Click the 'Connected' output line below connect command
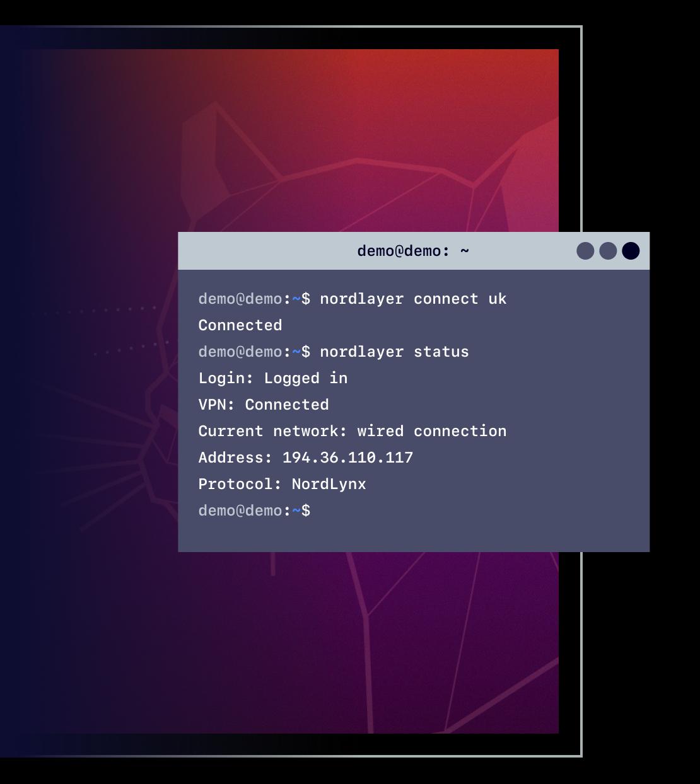700x784 pixels. (240, 325)
